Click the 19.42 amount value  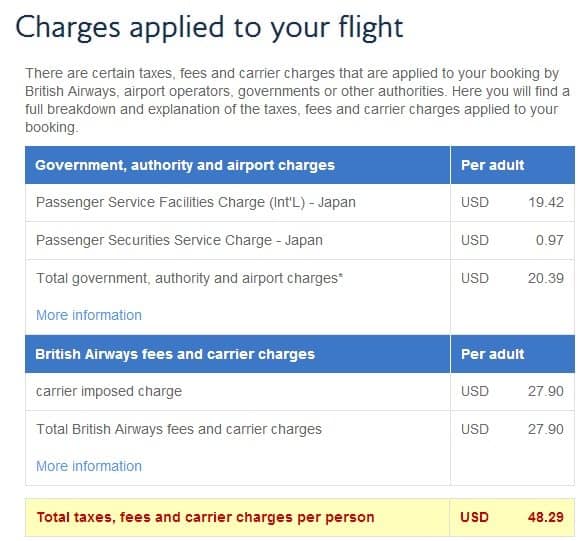tap(546, 202)
